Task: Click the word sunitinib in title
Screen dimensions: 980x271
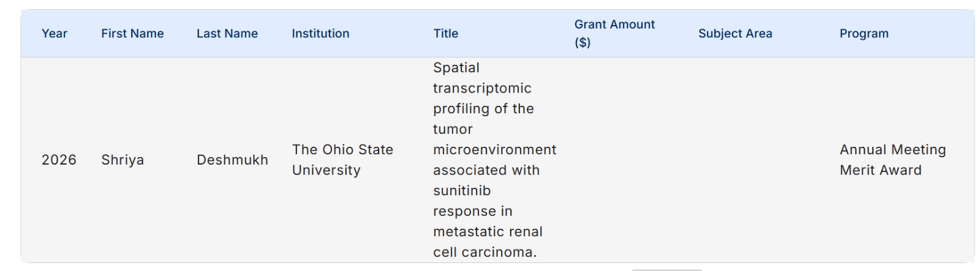Action: click(x=462, y=191)
